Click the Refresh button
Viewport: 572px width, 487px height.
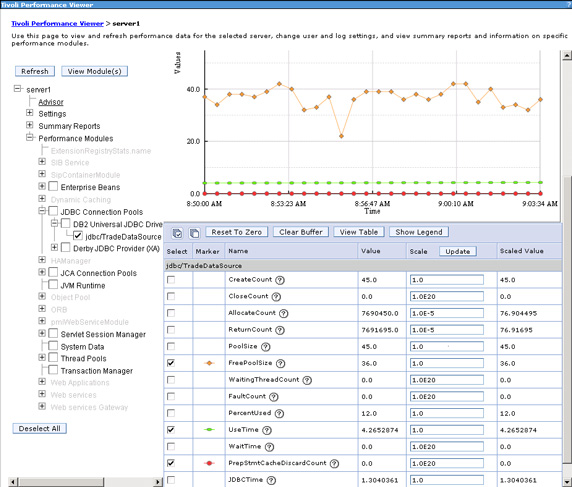click(35, 71)
